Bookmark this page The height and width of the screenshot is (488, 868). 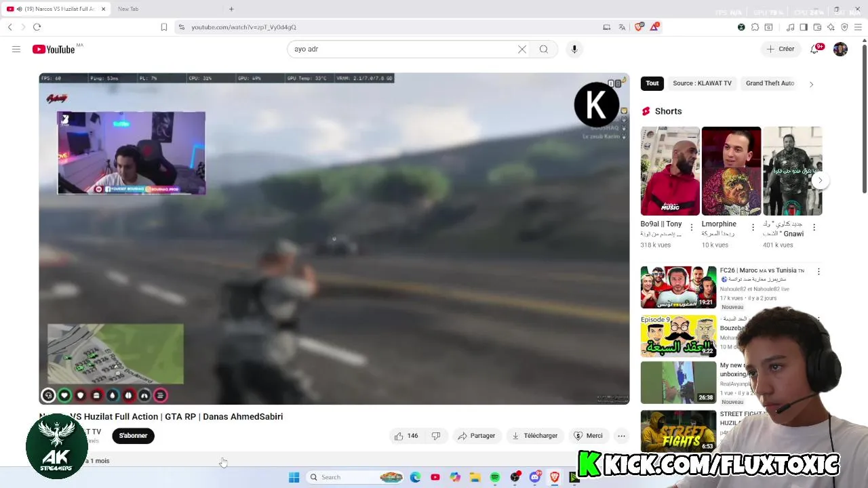coord(163,27)
